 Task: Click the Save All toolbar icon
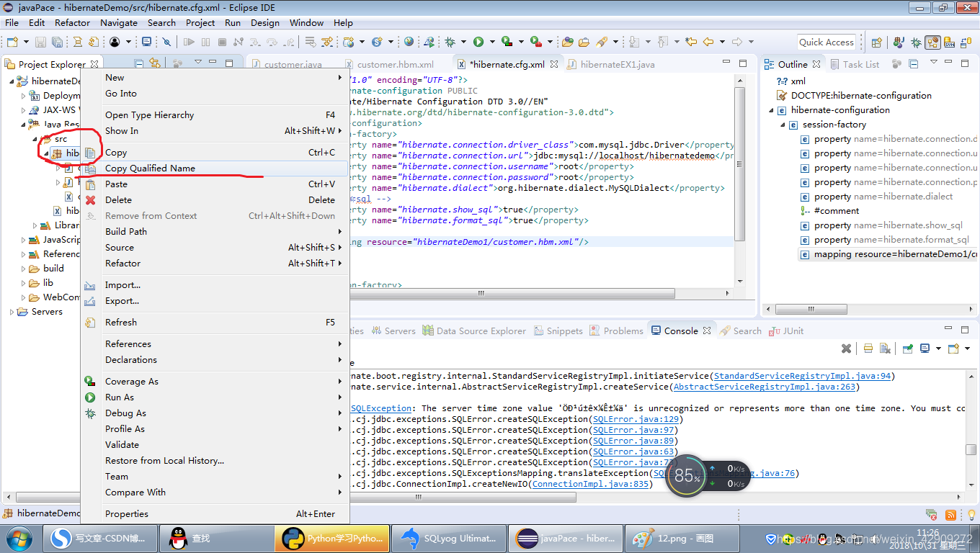[x=57, y=42]
